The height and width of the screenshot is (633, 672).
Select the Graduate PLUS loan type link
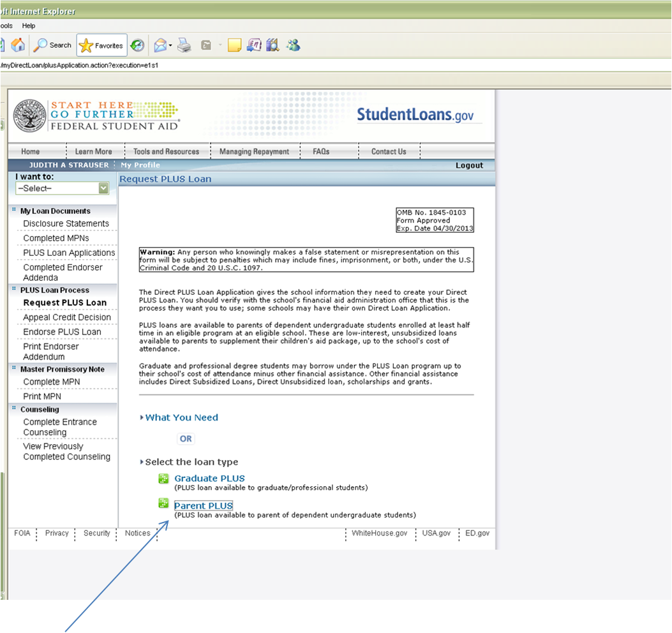(209, 479)
